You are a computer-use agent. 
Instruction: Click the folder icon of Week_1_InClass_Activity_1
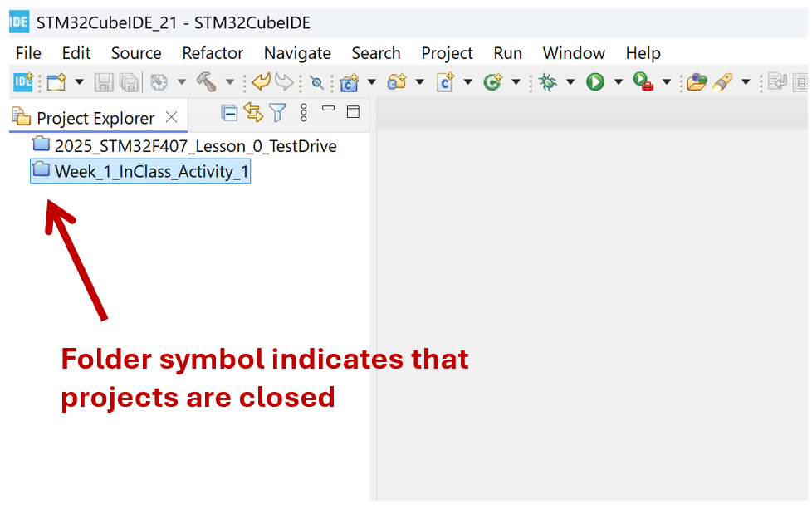(x=42, y=170)
